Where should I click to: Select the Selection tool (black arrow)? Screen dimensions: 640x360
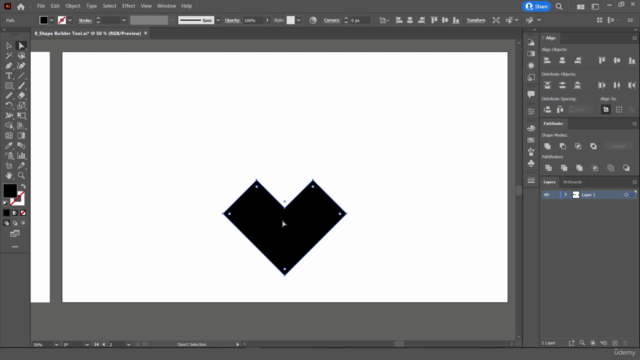point(9,46)
